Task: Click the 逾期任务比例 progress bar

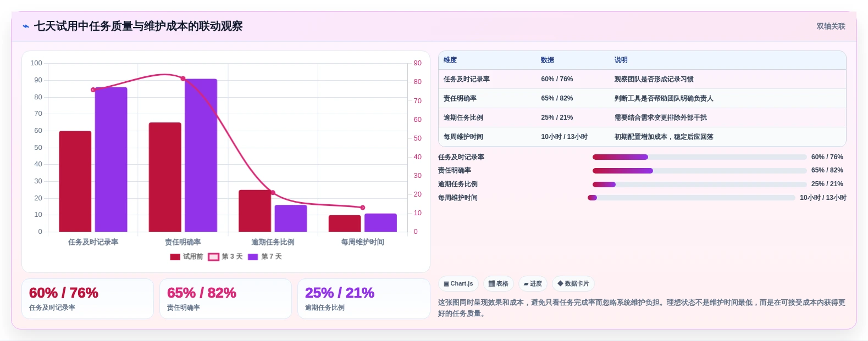Action: [x=699, y=185]
